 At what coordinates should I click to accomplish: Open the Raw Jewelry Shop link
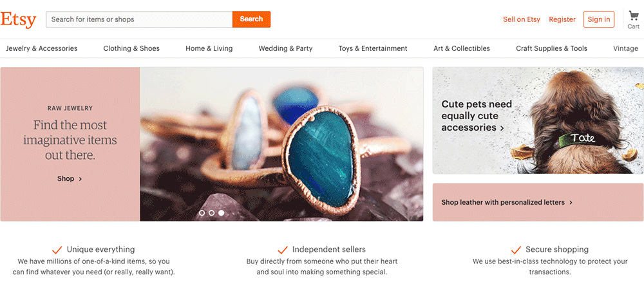point(70,179)
